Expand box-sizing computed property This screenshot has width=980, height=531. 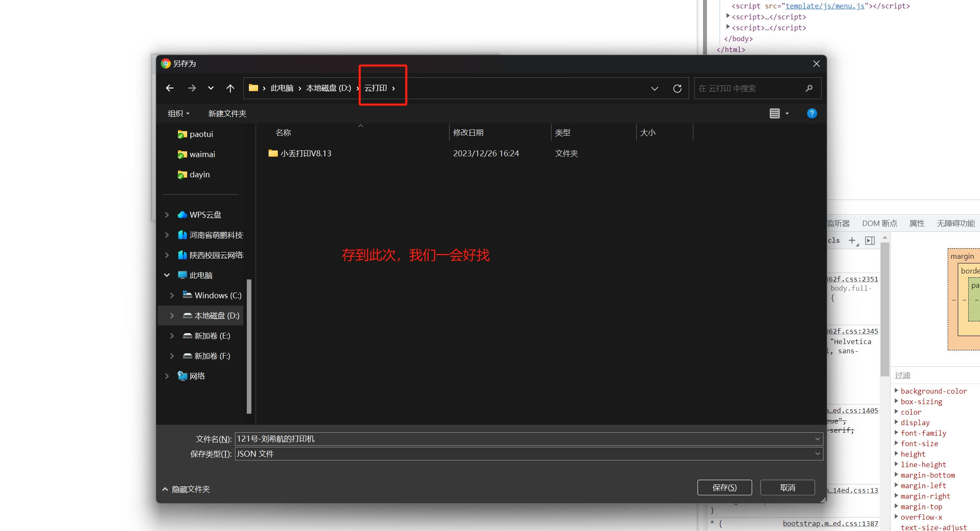[x=896, y=401]
